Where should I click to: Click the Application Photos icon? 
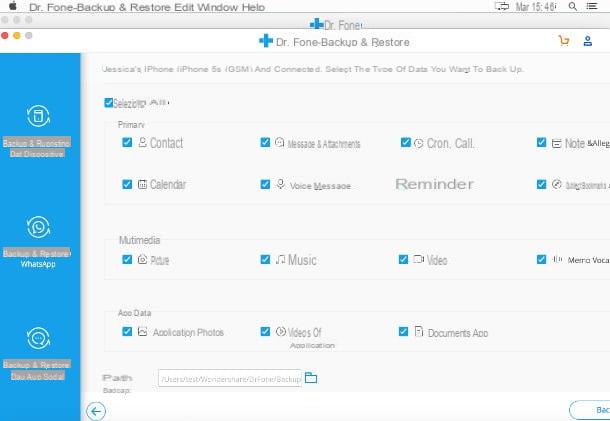tap(143, 332)
